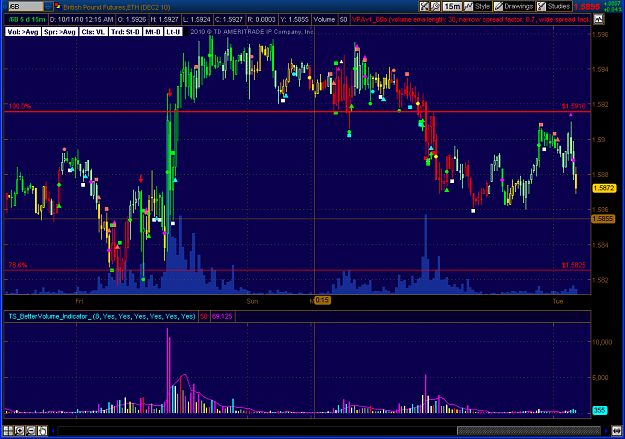
Task: Click the Vol: >Avg label
Action: tap(23, 32)
